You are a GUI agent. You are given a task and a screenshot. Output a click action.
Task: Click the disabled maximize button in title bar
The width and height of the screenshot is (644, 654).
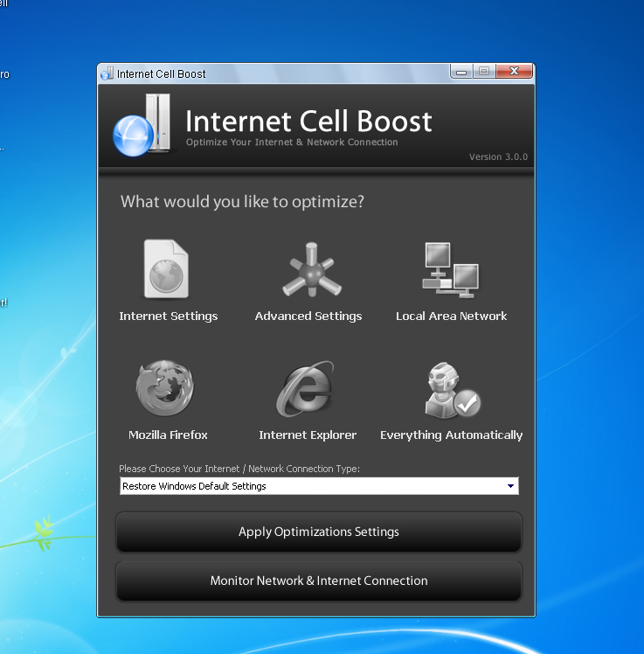pyautogui.click(x=484, y=72)
